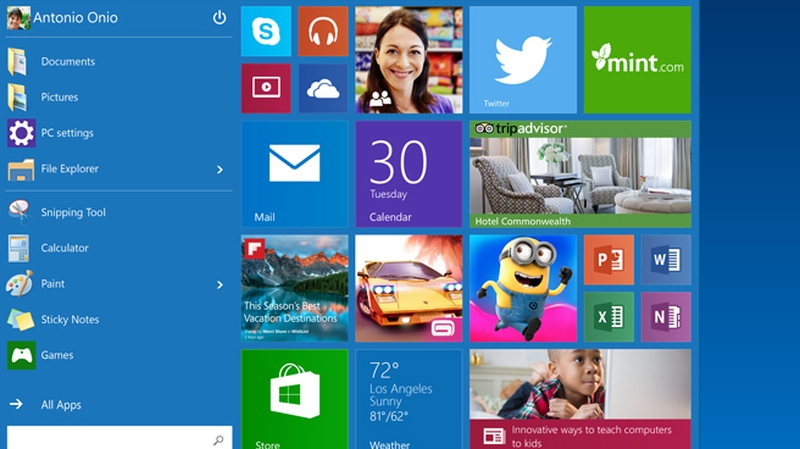Open news tile about teaching computers to kids
Image resolution: width=800 pixels, height=449 pixels.
coord(580,399)
